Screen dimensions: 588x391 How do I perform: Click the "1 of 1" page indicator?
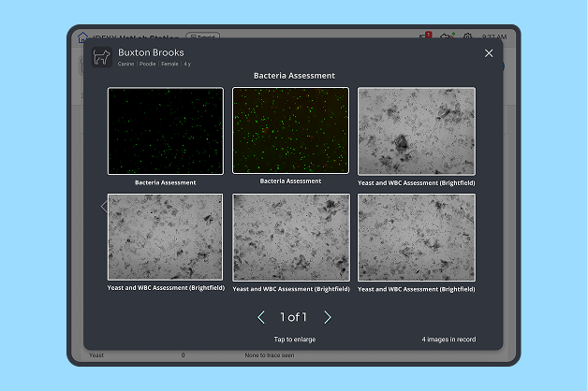294,317
